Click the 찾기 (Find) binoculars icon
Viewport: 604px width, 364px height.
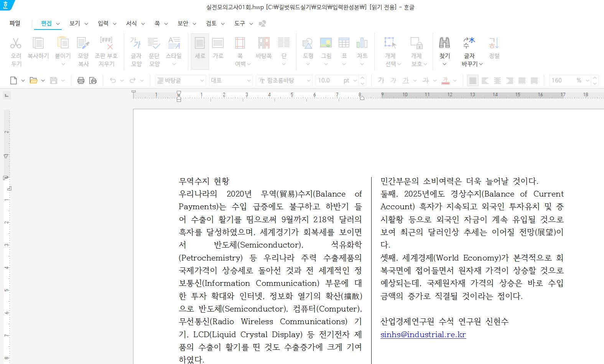pyautogui.click(x=444, y=43)
